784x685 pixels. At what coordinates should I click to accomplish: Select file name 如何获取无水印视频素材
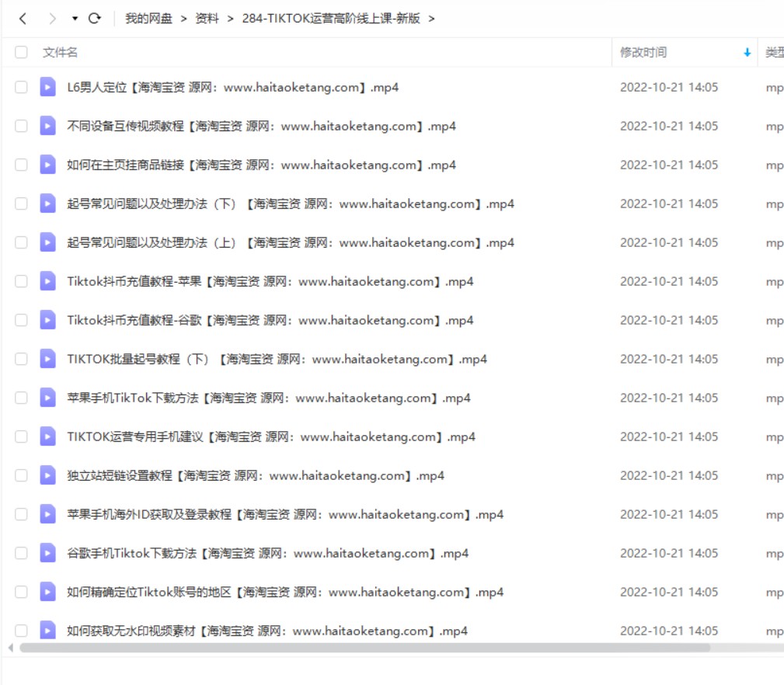[x=267, y=631]
